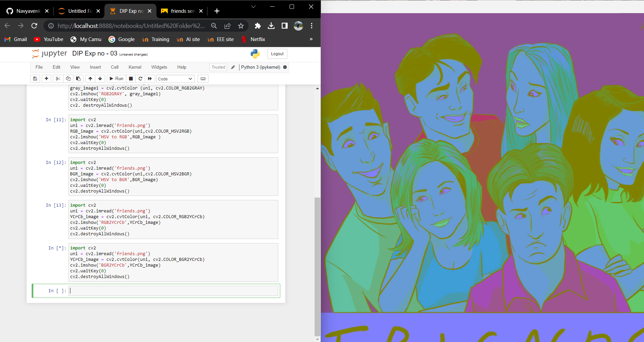Click the Trusted notebook indicator
Screen dimensions: 644x342
(x=218, y=67)
